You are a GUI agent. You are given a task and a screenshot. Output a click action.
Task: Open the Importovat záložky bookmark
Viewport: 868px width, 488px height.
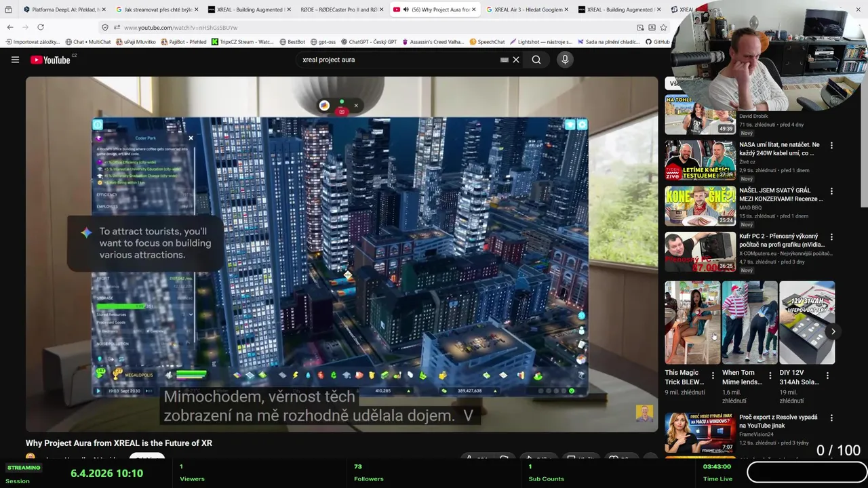[x=33, y=42]
